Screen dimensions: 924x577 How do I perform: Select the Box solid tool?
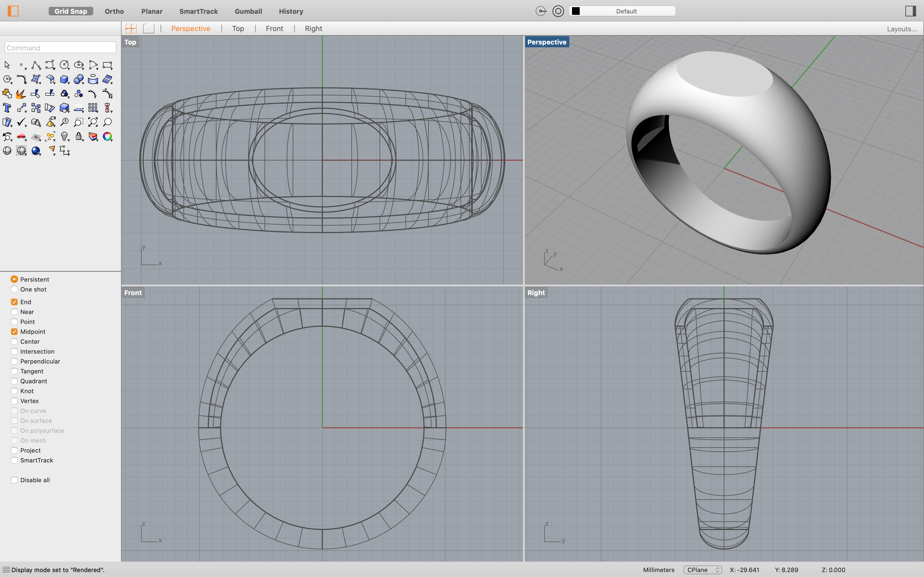click(64, 79)
